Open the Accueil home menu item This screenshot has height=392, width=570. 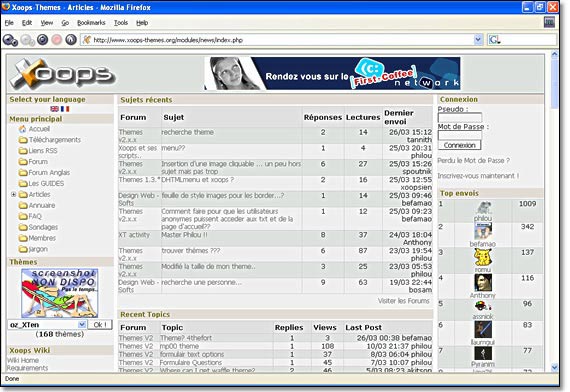click(x=39, y=129)
